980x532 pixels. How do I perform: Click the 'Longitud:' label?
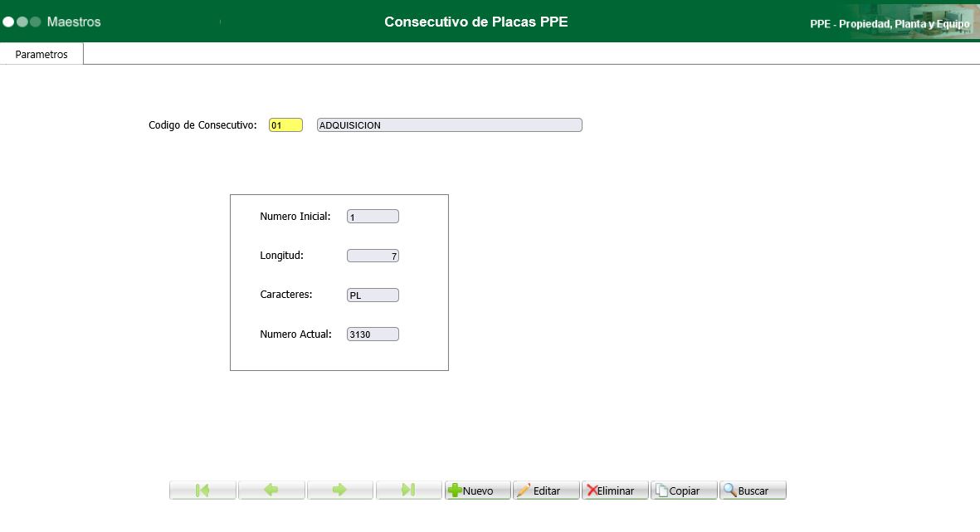tap(282, 256)
